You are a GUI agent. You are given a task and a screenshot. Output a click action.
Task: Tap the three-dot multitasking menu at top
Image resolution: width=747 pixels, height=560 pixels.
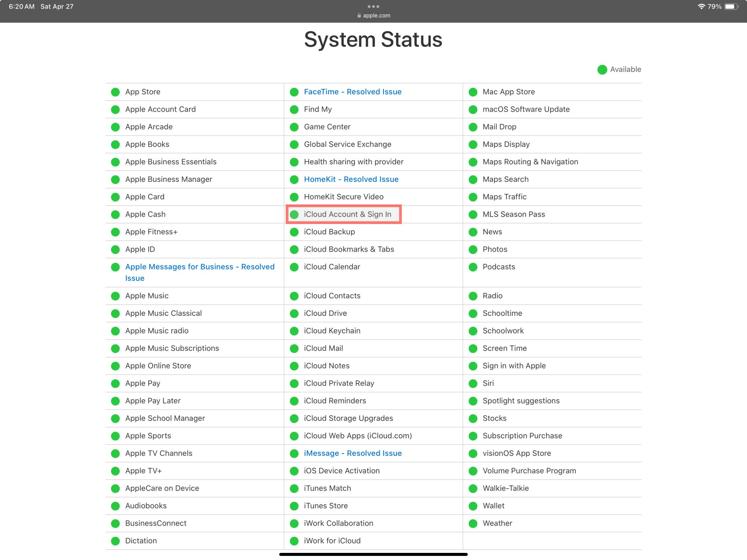373,6
